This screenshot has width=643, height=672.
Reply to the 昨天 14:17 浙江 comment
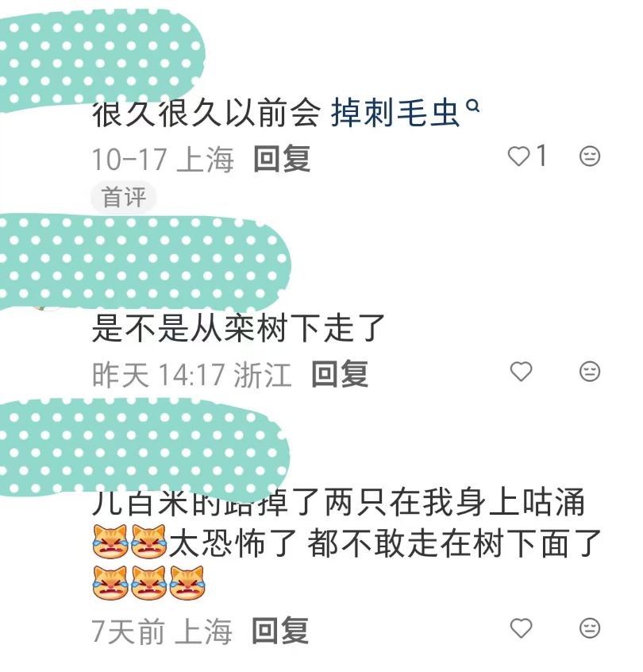point(340,374)
